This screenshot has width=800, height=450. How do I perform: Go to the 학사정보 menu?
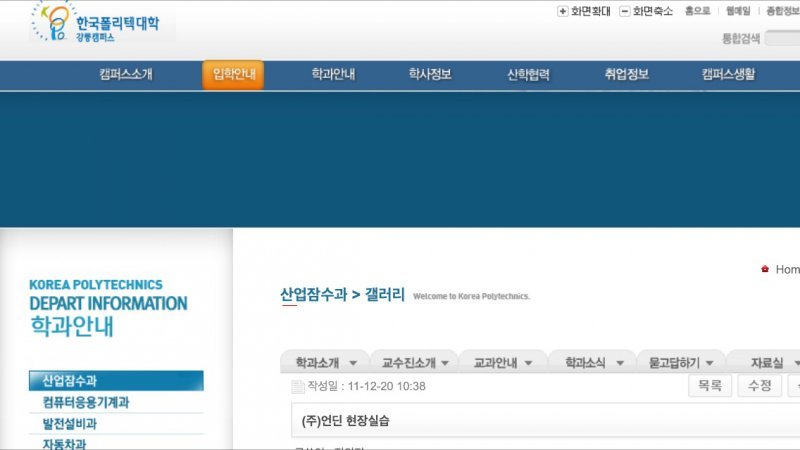[x=430, y=75]
